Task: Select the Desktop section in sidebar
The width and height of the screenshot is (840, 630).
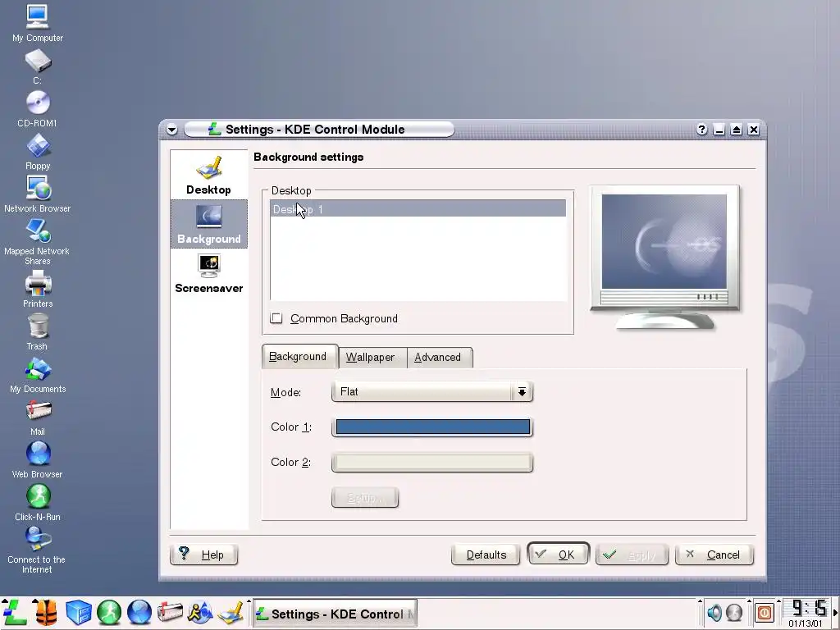Action: [209, 175]
